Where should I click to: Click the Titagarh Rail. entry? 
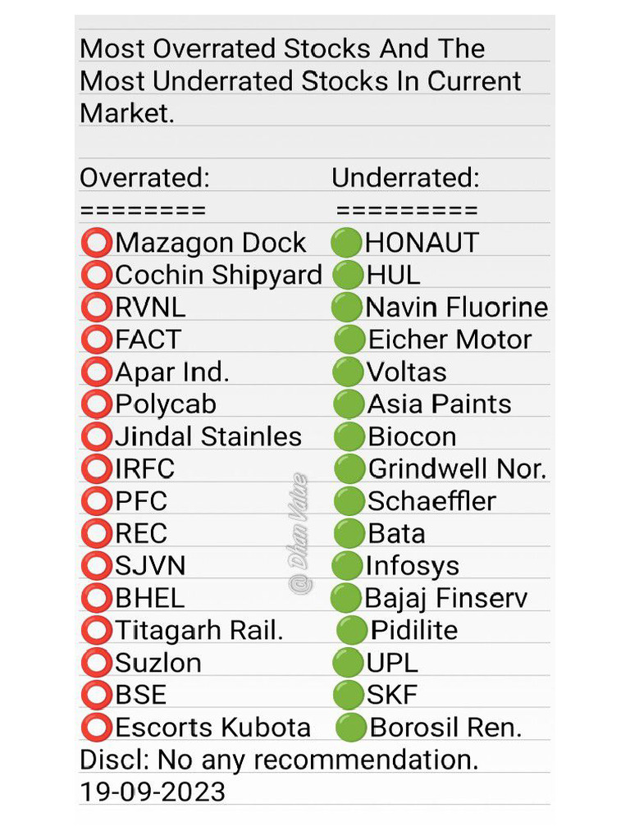click(199, 631)
